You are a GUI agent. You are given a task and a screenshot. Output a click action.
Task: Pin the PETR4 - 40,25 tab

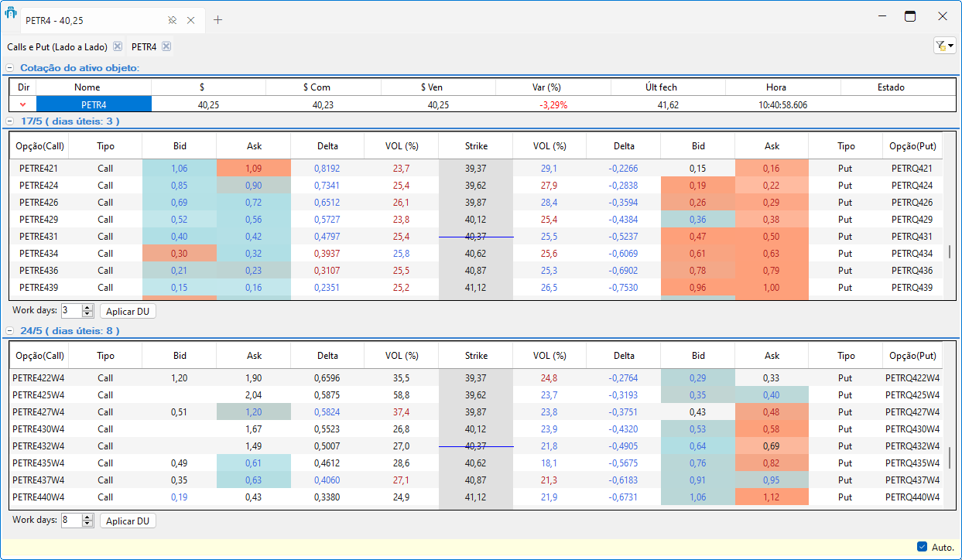(x=173, y=20)
